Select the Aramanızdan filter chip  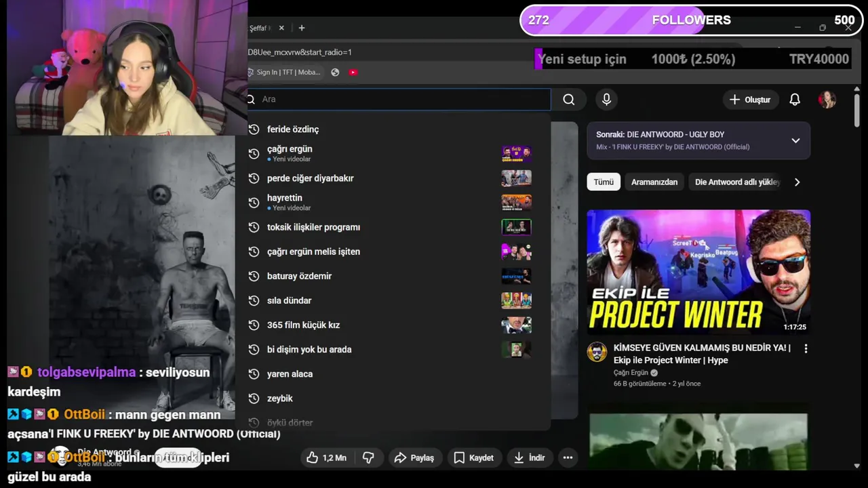coord(654,182)
